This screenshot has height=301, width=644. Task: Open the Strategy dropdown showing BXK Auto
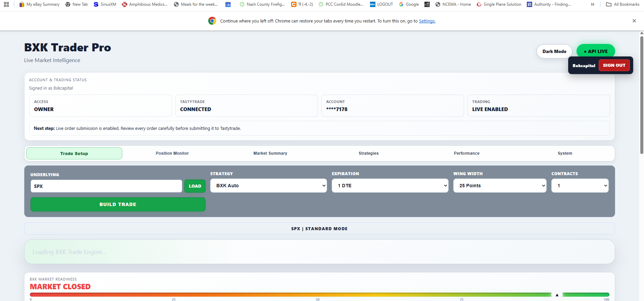pyautogui.click(x=269, y=186)
